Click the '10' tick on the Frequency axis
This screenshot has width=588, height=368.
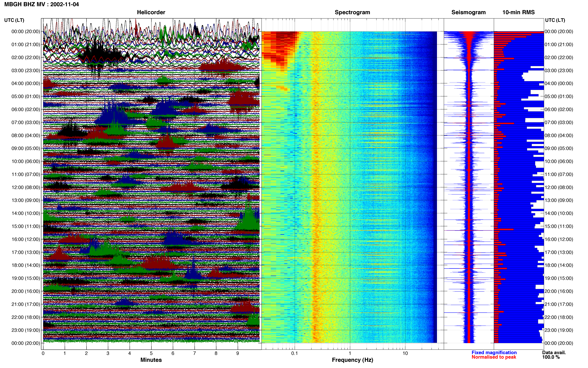pos(405,353)
